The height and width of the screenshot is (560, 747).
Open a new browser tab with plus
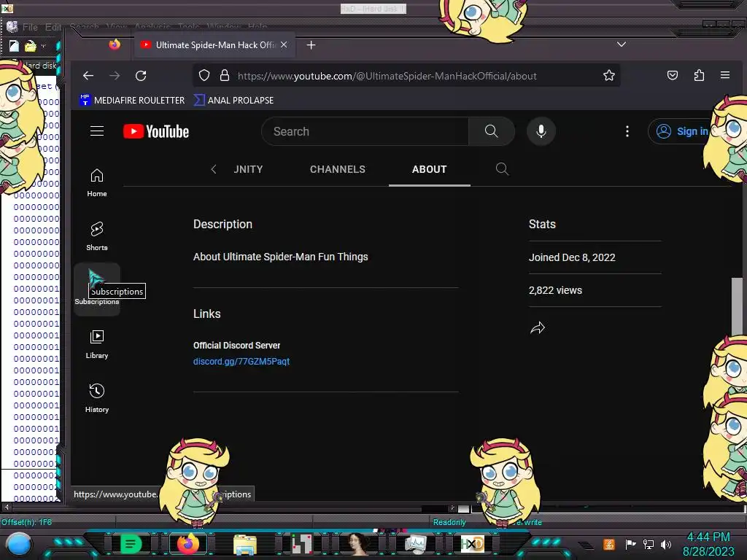[311, 44]
